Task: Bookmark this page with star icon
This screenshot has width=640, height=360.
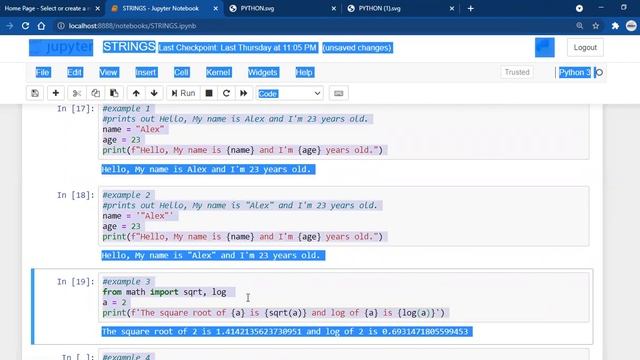Action: coord(596,26)
